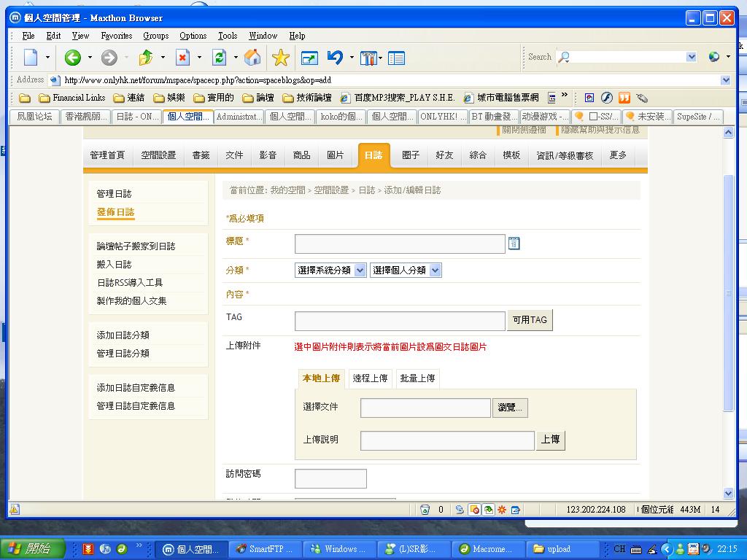This screenshot has width=747, height=560.
Task: Open the Groups menu
Action: (156, 36)
